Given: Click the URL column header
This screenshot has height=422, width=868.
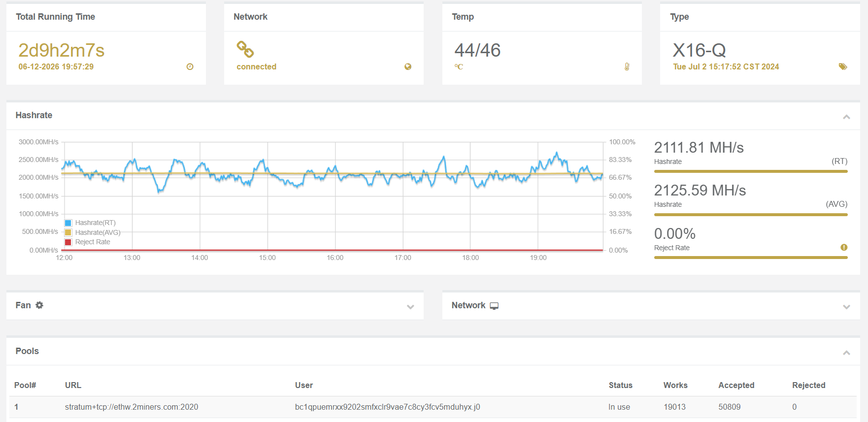Looking at the screenshot, I should tap(73, 385).
